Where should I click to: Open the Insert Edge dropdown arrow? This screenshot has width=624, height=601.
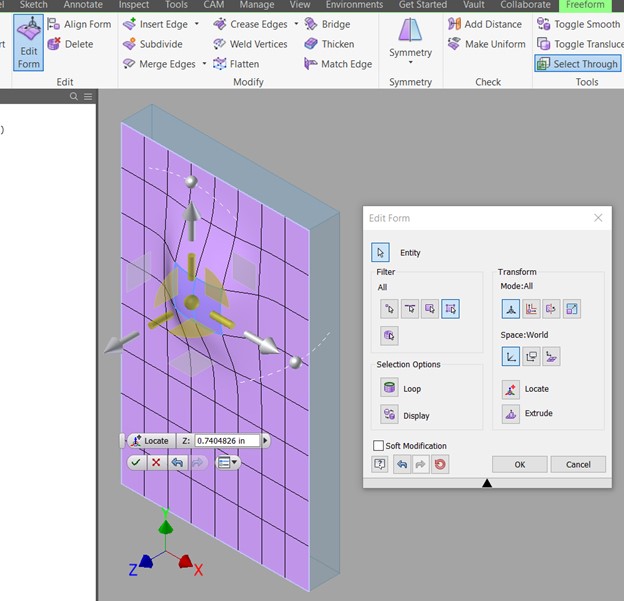pos(197,24)
